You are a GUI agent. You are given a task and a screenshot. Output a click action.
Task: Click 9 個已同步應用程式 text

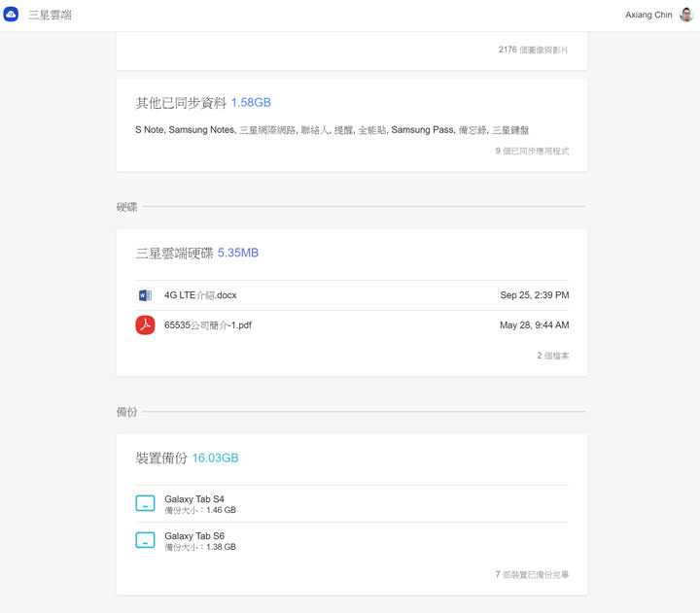click(x=531, y=152)
